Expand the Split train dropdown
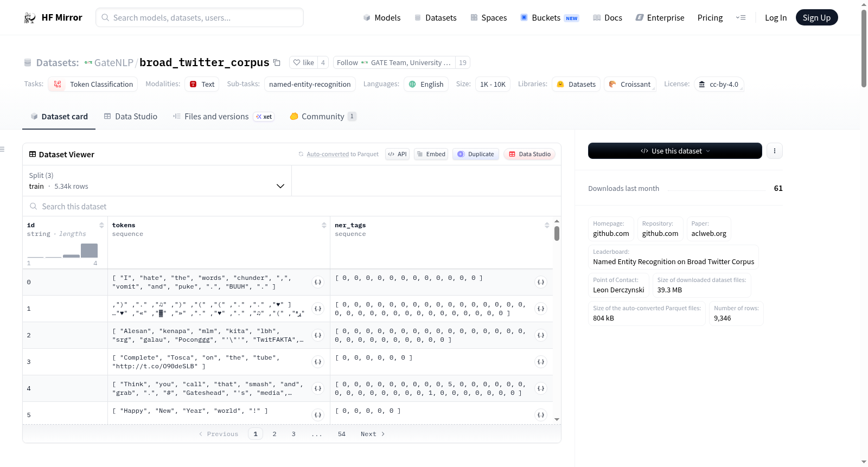Image resolution: width=868 pixels, height=467 pixels. pyautogui.click(x=157, y=181)
